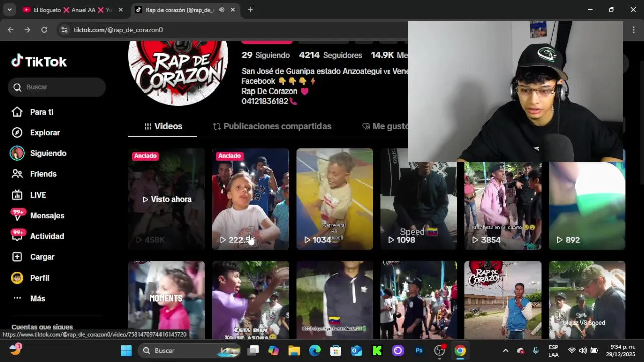This screenshot has width=644, height=362.
Task: Open Photoshop from taskbar
Action: click(419, 350)
